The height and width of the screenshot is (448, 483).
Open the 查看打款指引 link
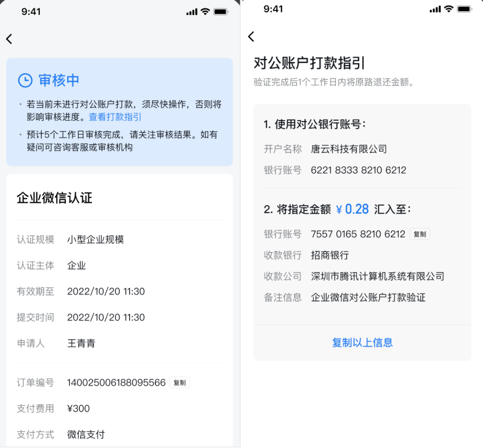[115, 117]
